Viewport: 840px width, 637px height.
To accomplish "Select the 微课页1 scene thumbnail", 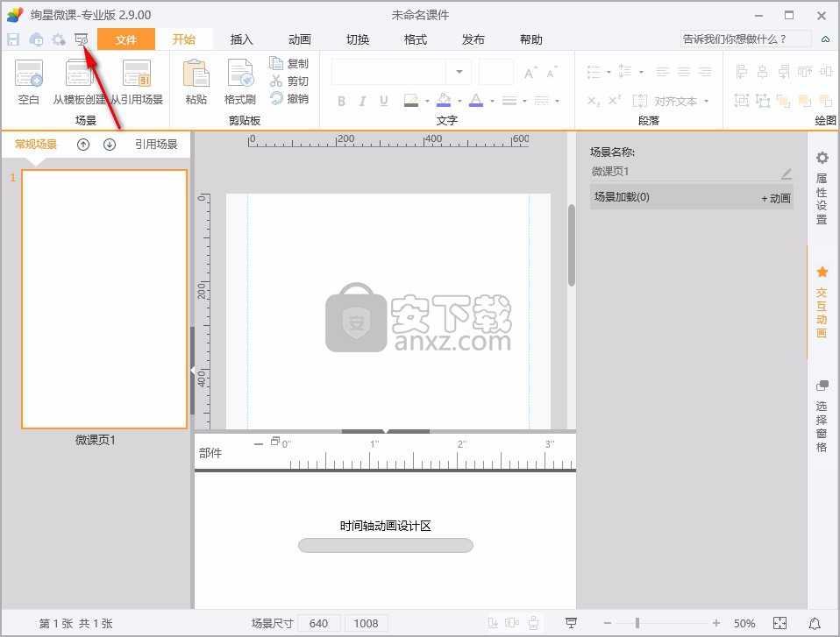I will (x=104, y=300).
